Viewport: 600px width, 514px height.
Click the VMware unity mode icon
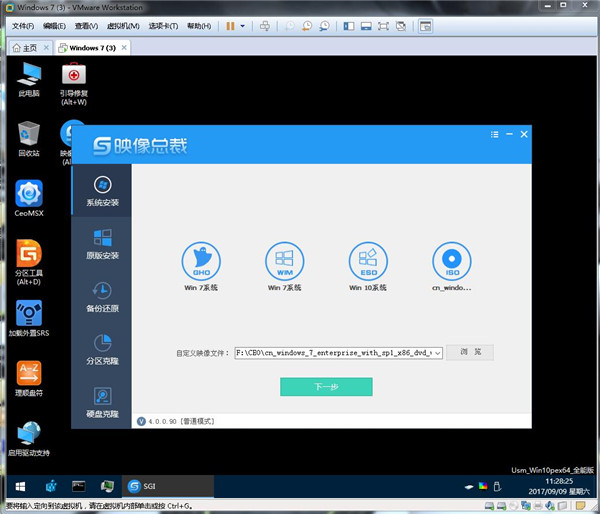401,26
